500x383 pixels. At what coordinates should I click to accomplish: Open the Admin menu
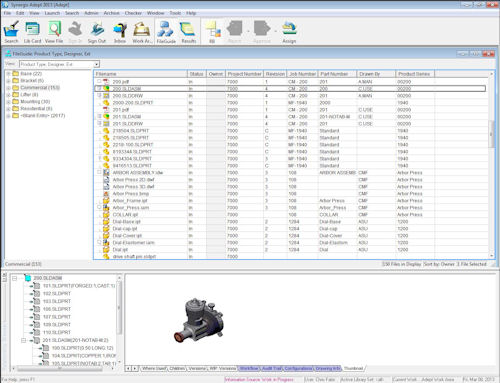(91, 13)
